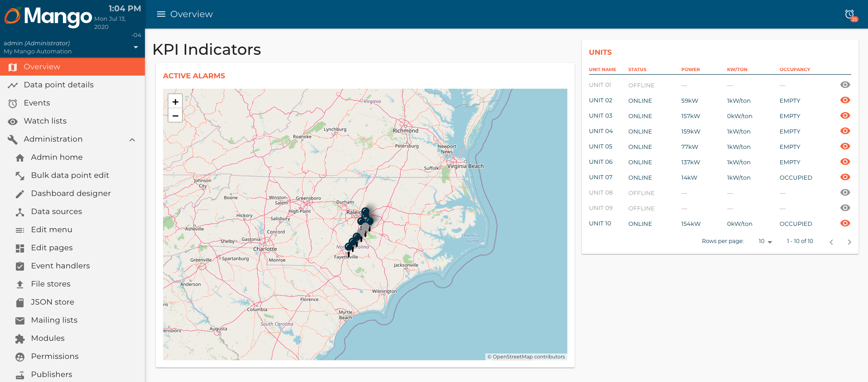Open the admin user dropdown arrow

click(136, 47)
